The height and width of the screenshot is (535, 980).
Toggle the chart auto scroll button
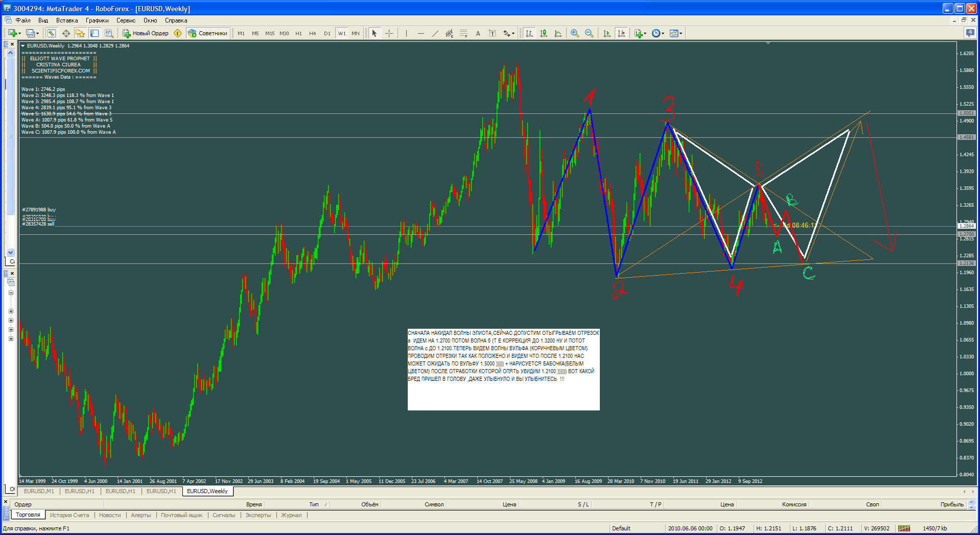click(607, 33)
